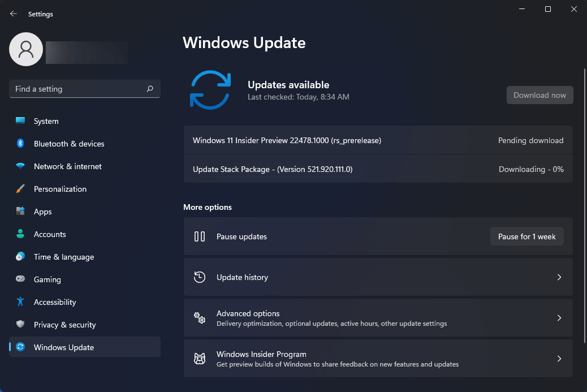
Task: Click the search magnifier icon
Action: click(x=150, y=89)
